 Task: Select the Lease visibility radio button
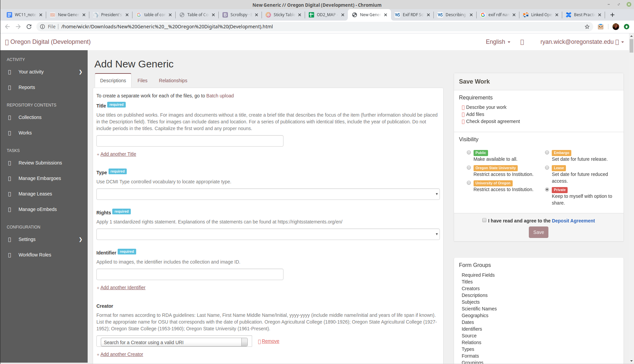[547, 168]
